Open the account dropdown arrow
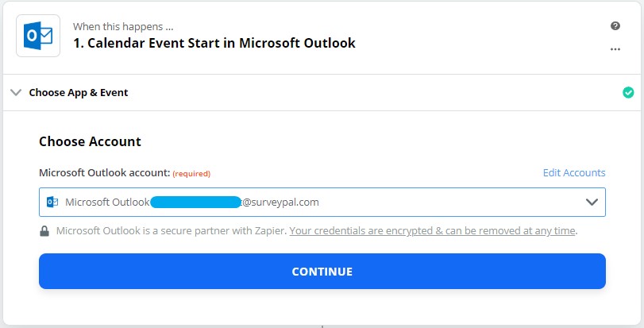Screen dimensions: 644x328 pos(592,202)
